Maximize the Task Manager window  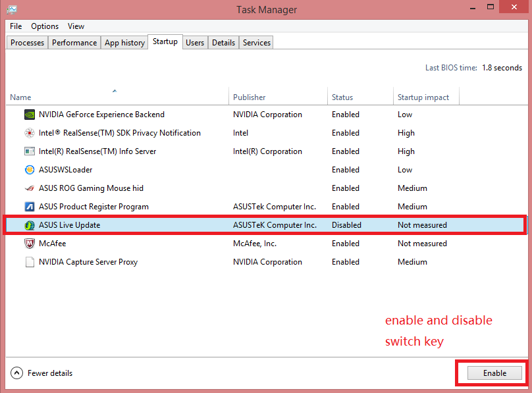(x=491, y=7)
